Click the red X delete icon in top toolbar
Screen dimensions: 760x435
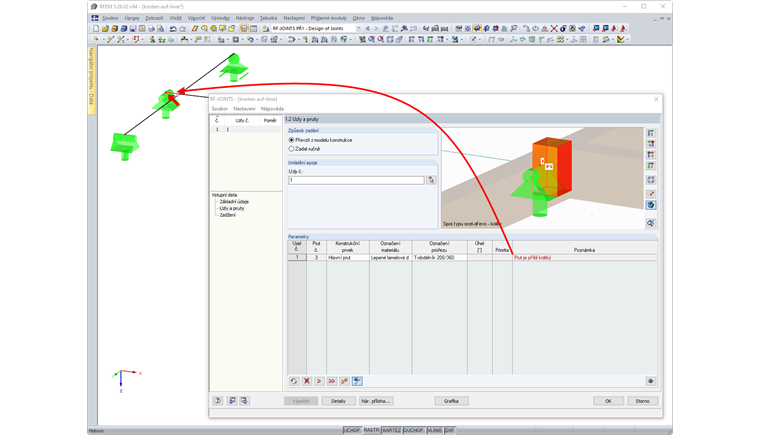click(x=554, y=29)
